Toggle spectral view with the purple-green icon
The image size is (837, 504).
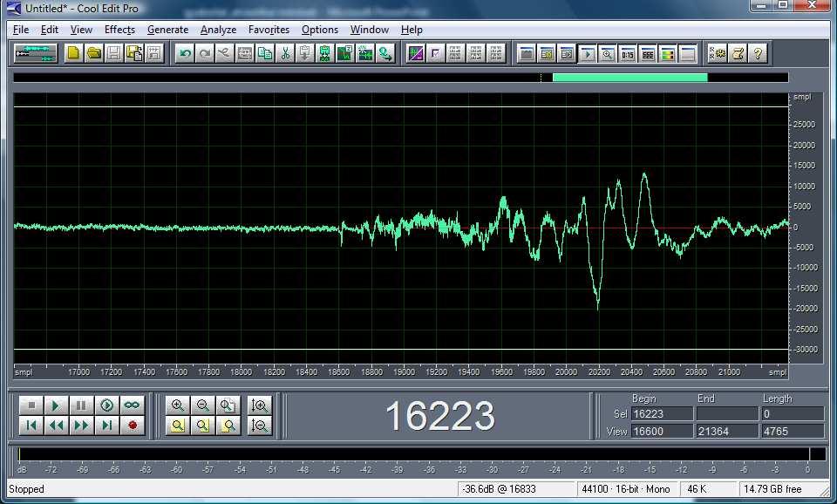[x=415, y=53]
